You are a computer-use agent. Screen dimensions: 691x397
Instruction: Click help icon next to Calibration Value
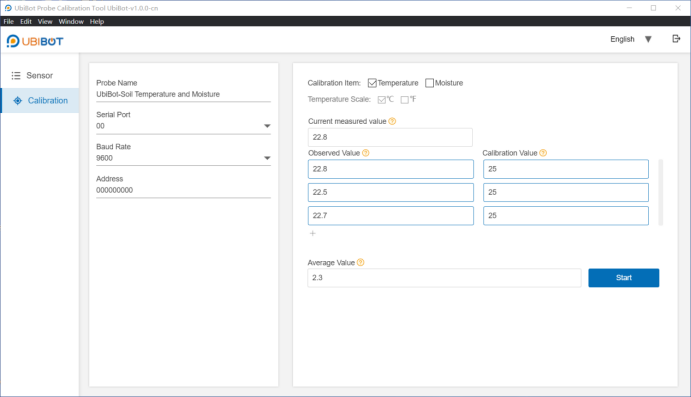tap(543, 153)
